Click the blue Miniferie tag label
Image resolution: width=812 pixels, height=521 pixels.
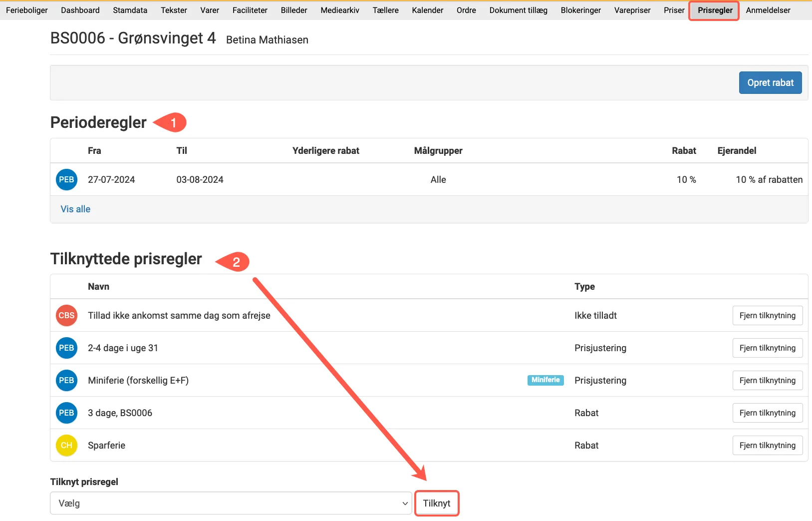point(545,380)
